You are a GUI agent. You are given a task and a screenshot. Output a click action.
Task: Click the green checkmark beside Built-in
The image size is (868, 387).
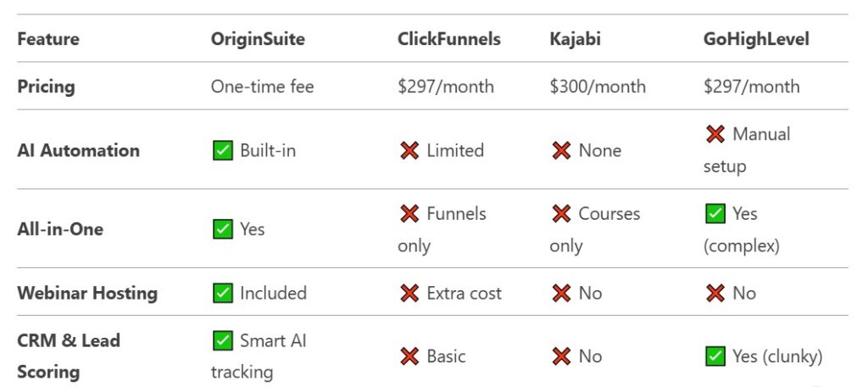223,151
